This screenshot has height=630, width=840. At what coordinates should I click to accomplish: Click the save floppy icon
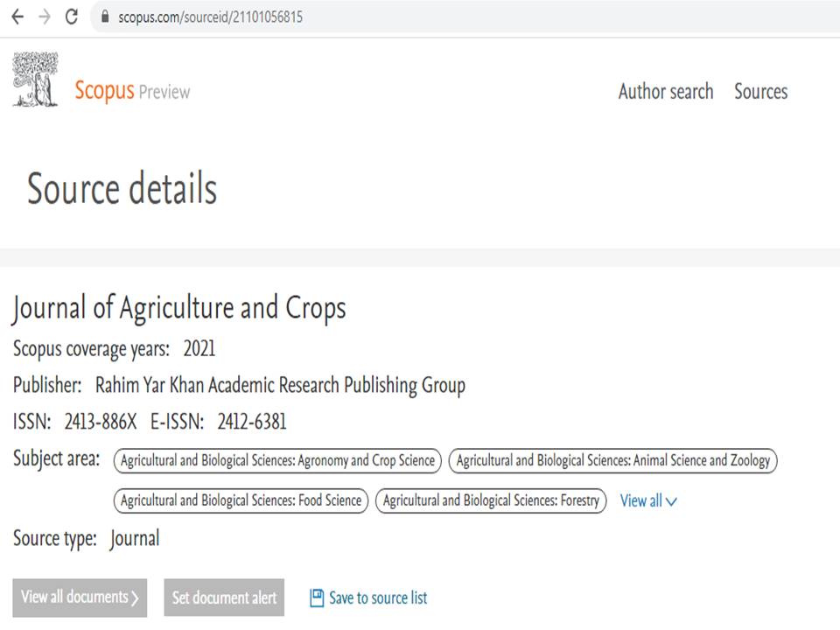tap(317, 598)
